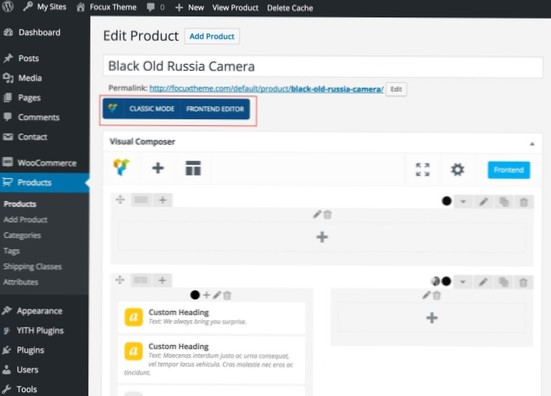
Task: Click the blue Frontend button
Action: (509, 170)
